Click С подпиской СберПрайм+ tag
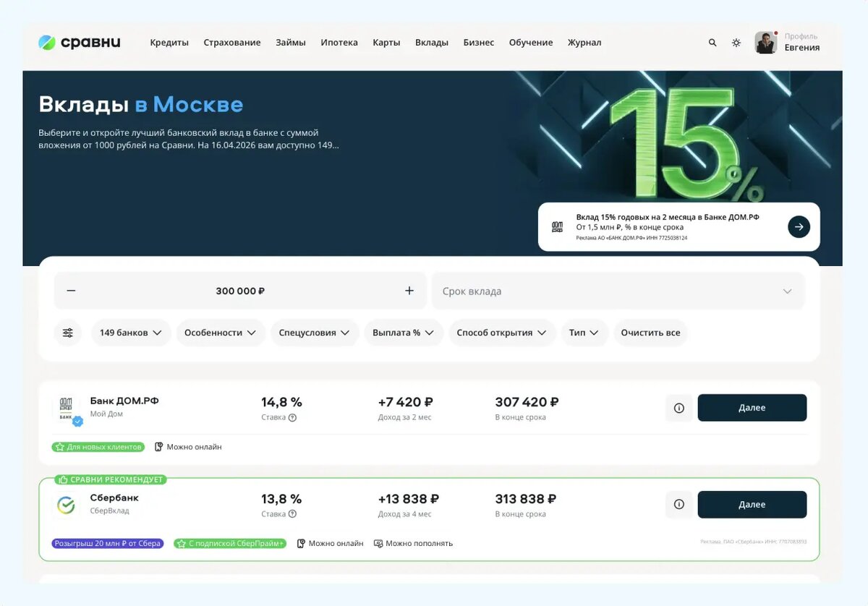Screen dimensions: 868x606 click(x=231, y=543)
